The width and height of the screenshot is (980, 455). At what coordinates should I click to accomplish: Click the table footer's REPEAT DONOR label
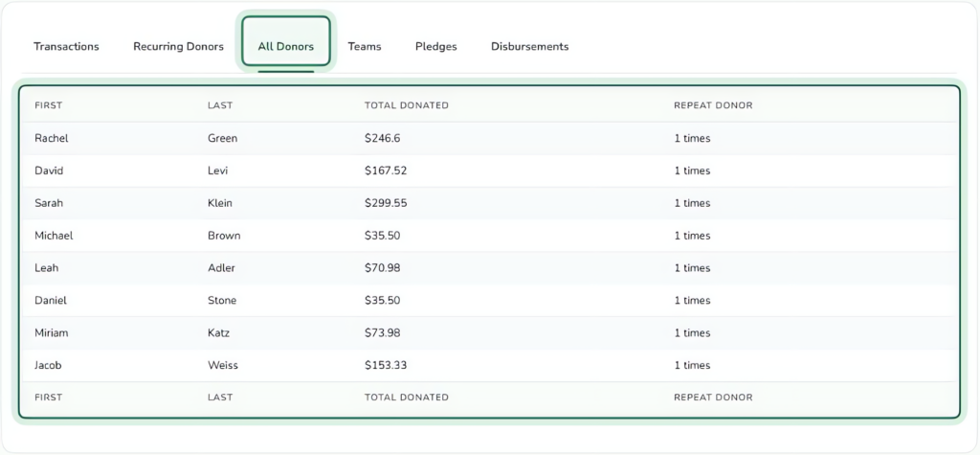tap(713, 397)
